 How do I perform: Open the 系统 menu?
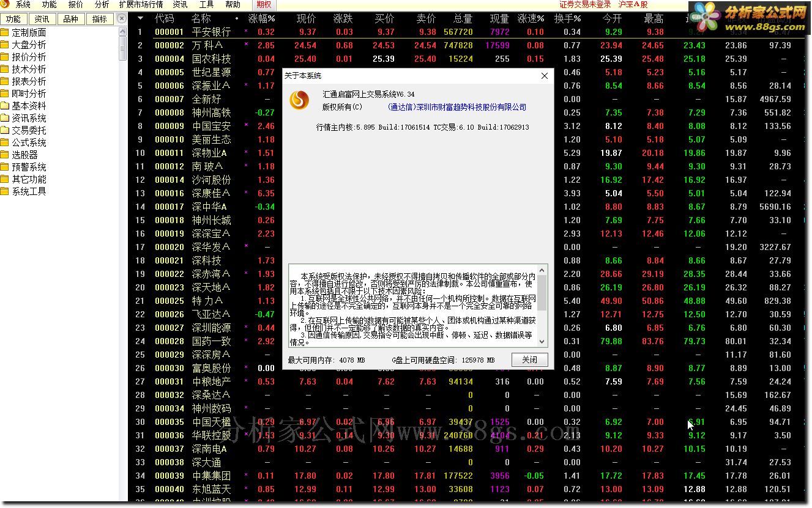(x=23, y=5)
